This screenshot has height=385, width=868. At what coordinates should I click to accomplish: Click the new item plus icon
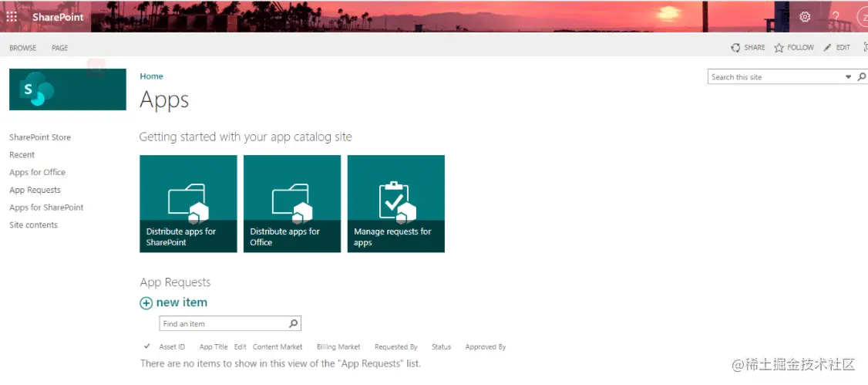(x=146, y=303)
